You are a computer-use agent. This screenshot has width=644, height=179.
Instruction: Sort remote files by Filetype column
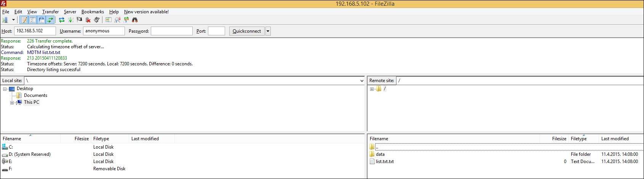[x=583, y=139]
